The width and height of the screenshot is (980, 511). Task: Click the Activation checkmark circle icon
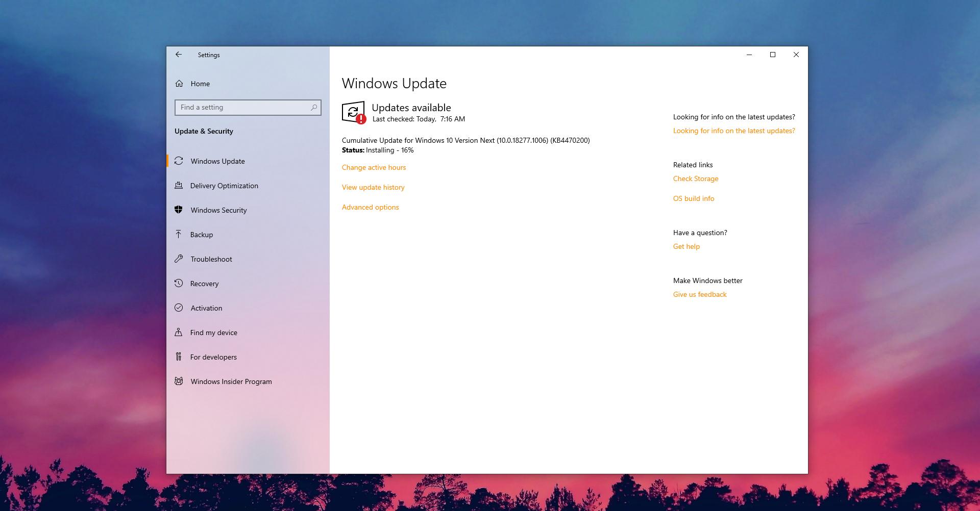(179, 308)
